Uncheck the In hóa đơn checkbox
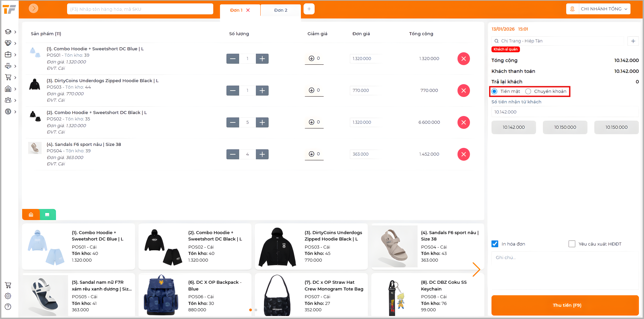This screenshot has width=644, height=319. coord(495,244)
